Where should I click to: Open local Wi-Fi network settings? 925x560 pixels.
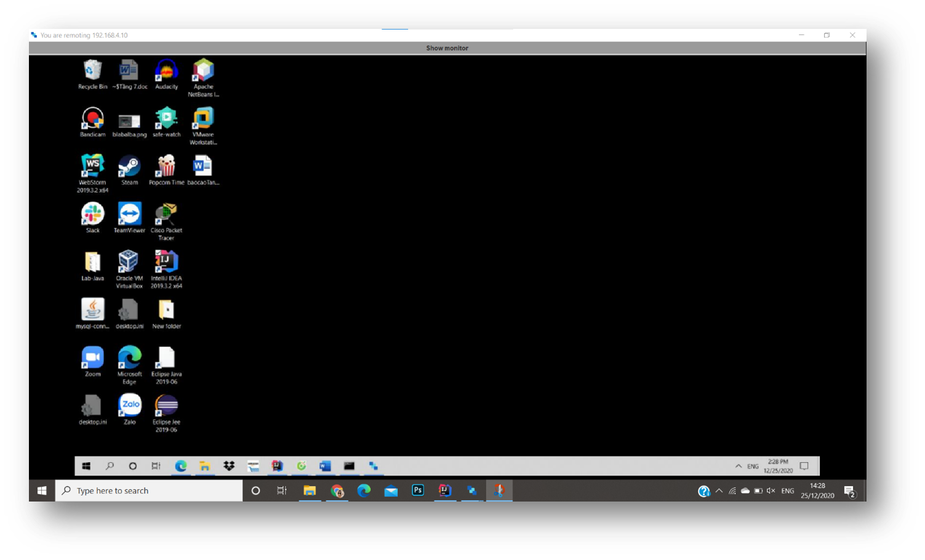[732, 491]
